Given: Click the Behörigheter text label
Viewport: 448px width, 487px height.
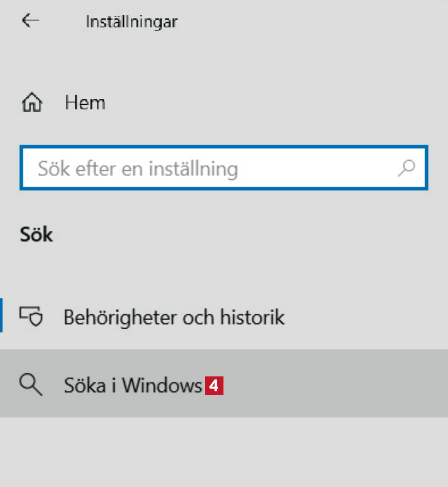Looking at the screenshot, I should (120, 317).
